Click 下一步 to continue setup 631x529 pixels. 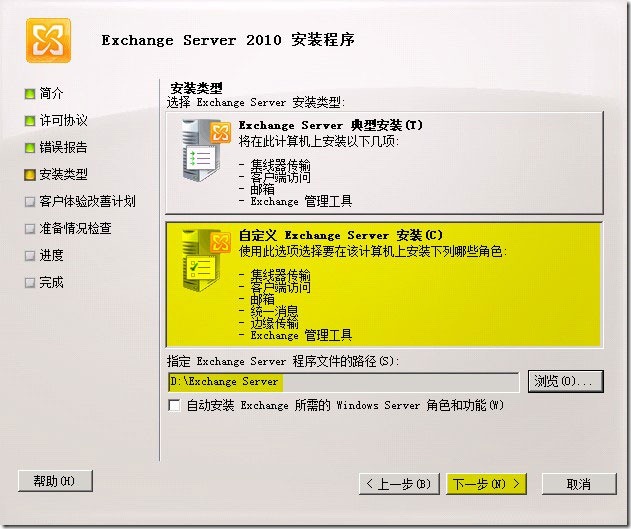click(x=486, y=484)
